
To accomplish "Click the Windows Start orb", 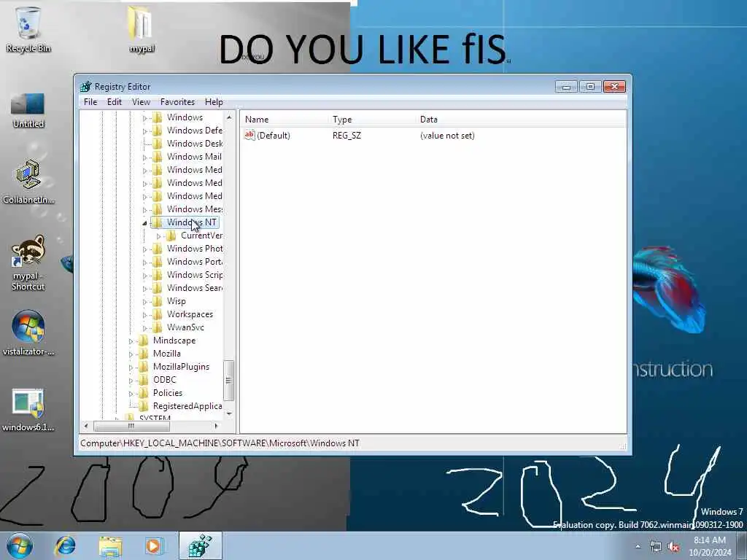I will (x=19, y=545).
